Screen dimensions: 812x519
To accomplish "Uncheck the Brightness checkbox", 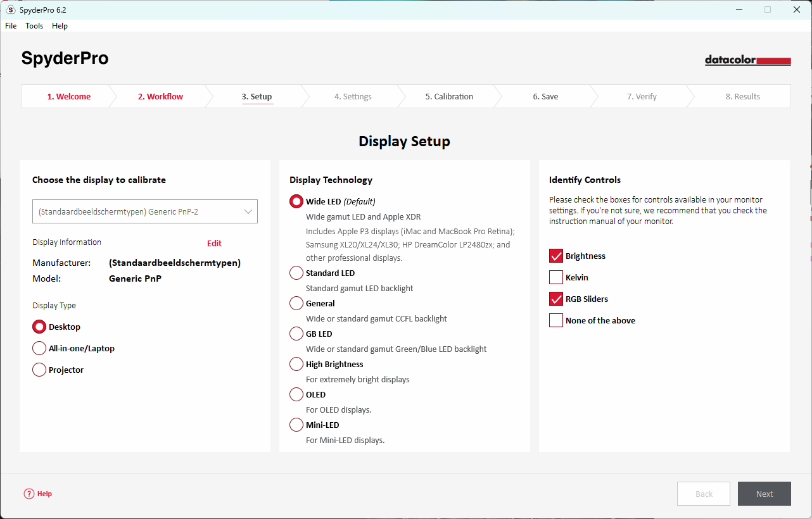I will pos(556,256).
